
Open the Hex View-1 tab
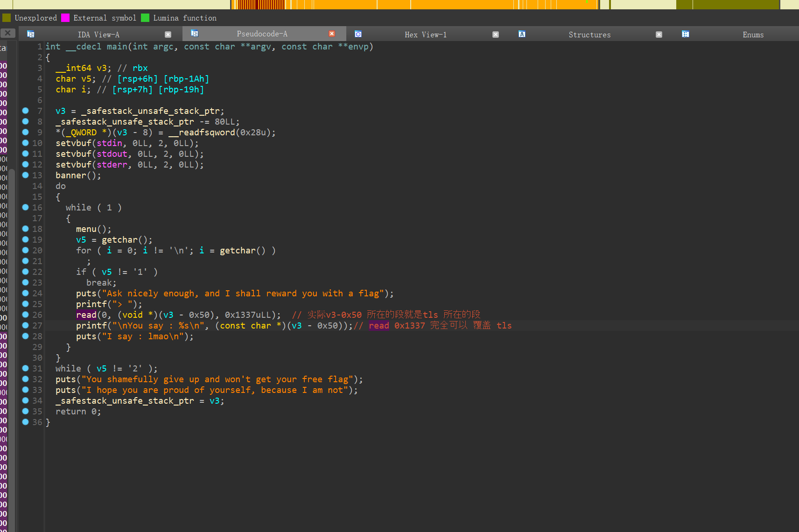coord(426,35)
